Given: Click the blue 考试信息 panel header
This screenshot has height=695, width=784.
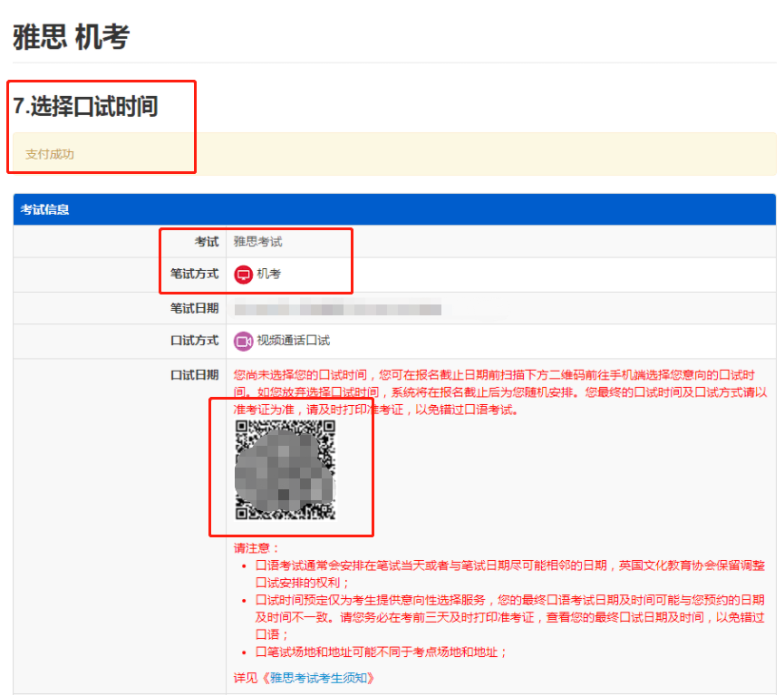Looking at the screenshot, I should [x=394, y=209].
